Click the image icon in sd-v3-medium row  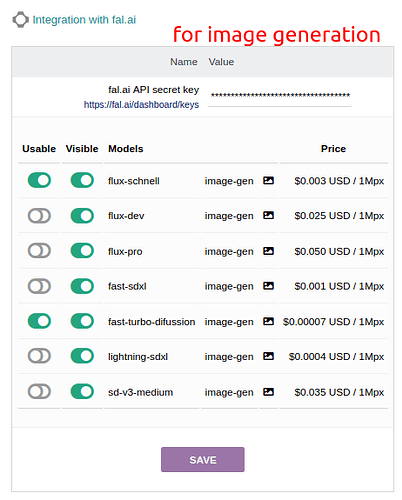pyautogui.click(x=268, y=392)
